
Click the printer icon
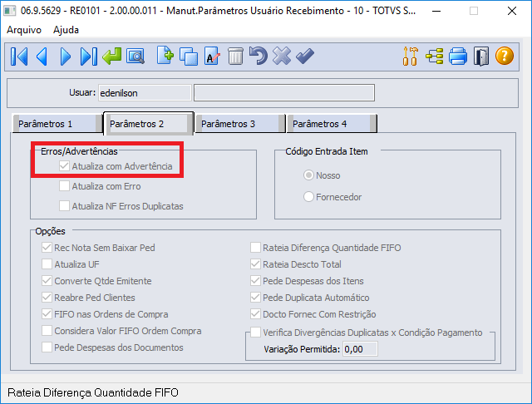coord(458,57)
